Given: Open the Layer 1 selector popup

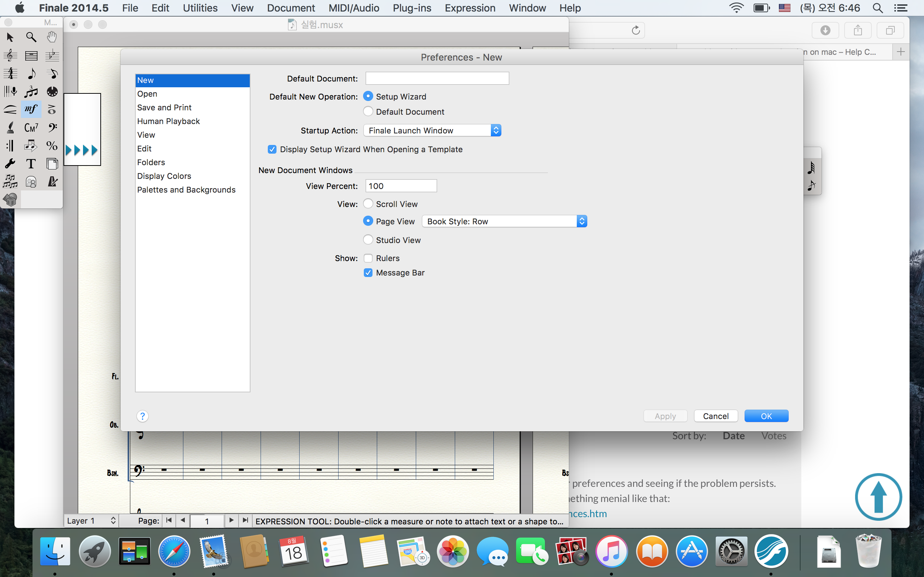Looking at the screenshot, I should point(91,520).
